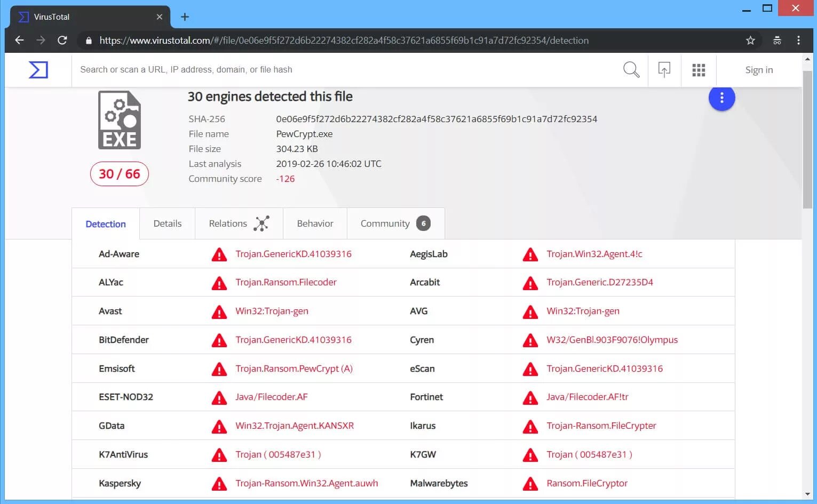Go back with browser back arrow
This screenshot has height=504, width=817.
[19, 40]
